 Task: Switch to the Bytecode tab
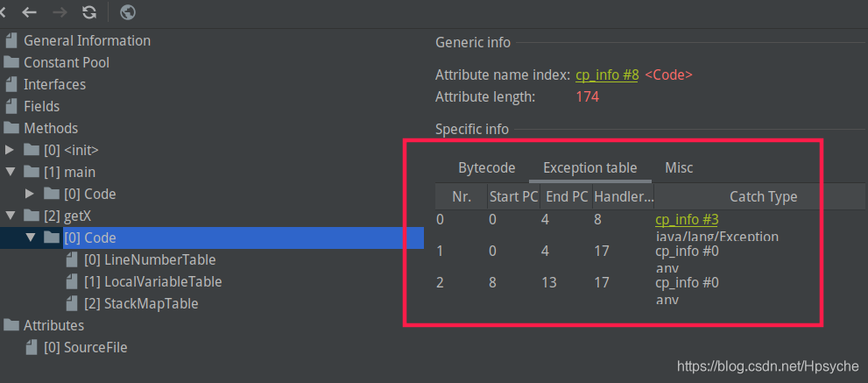487,167
